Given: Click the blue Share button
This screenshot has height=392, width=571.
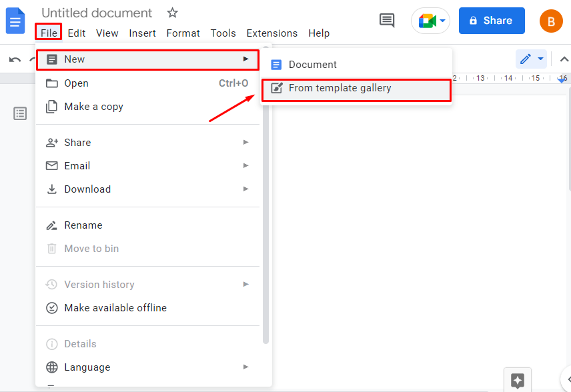Looking at the screenshot, I should [492, 21].
